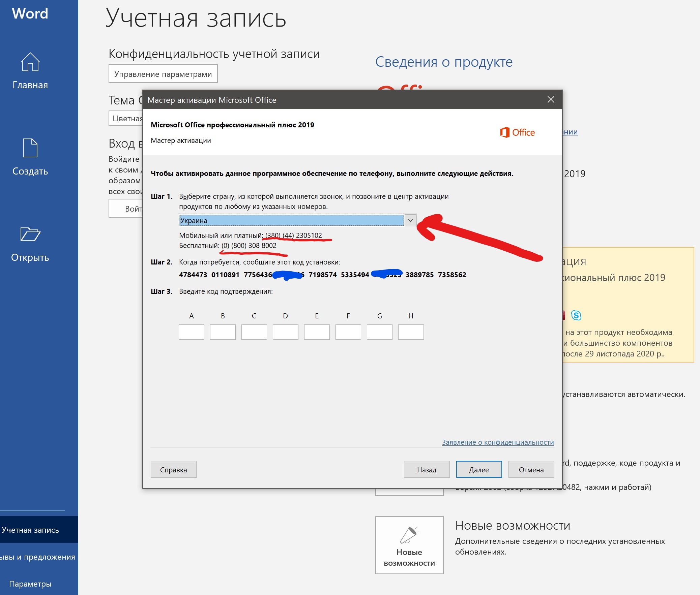Click confirmation code field A

click(x=192, y=332)
